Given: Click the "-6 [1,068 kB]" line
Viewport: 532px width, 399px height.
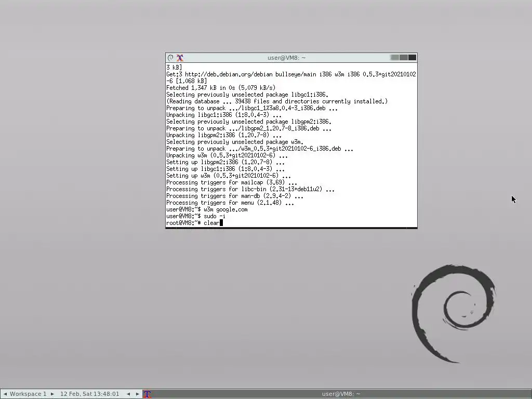Looking at the screenshot, I should 187,81.
